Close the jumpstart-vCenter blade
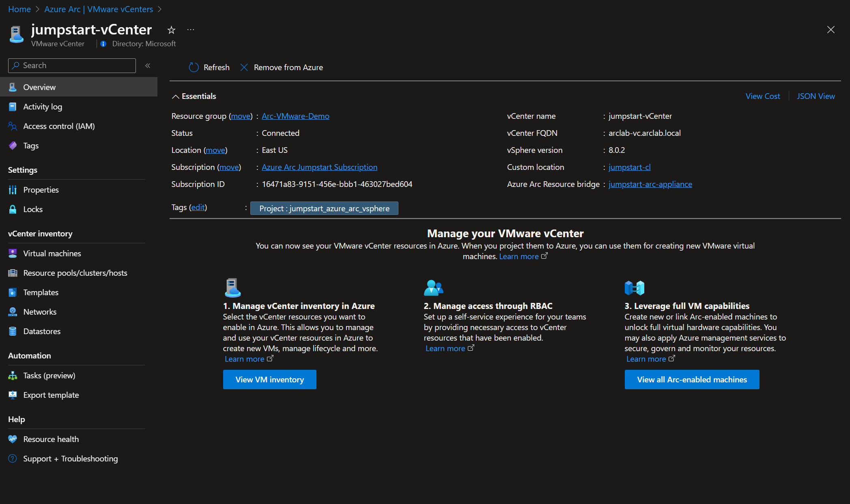The height and width of the screenshot is (504, 850). coord(831,30)
